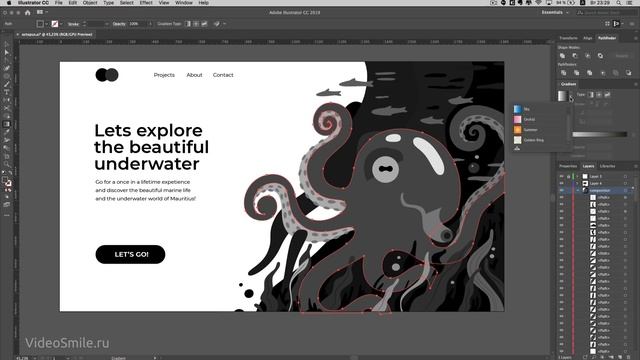Click the octopus document tab

[57, 35]
